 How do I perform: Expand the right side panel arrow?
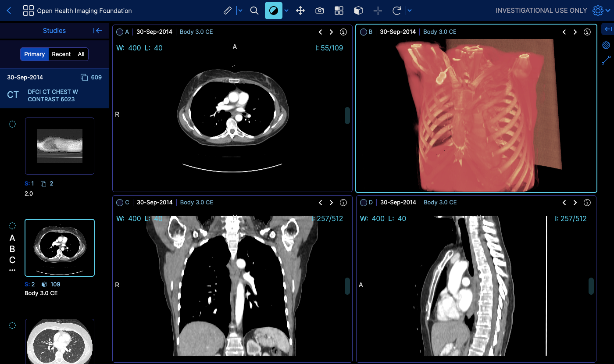coord(608,29)
